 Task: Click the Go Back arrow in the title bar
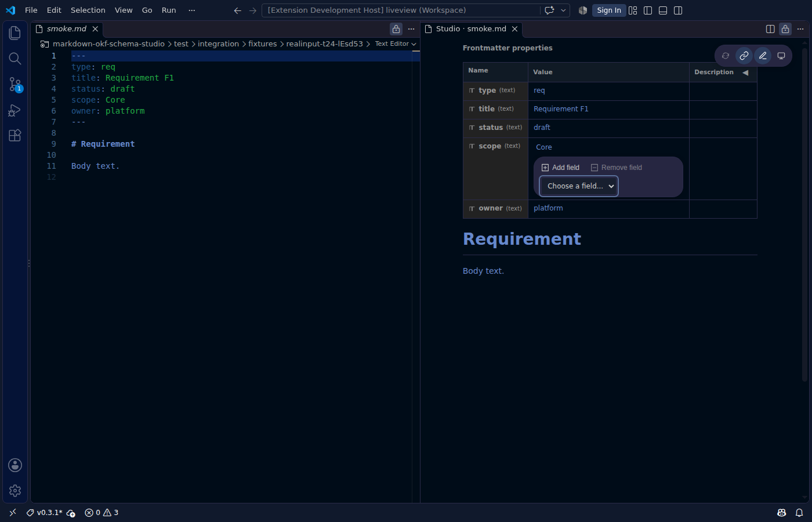[237, 10]
